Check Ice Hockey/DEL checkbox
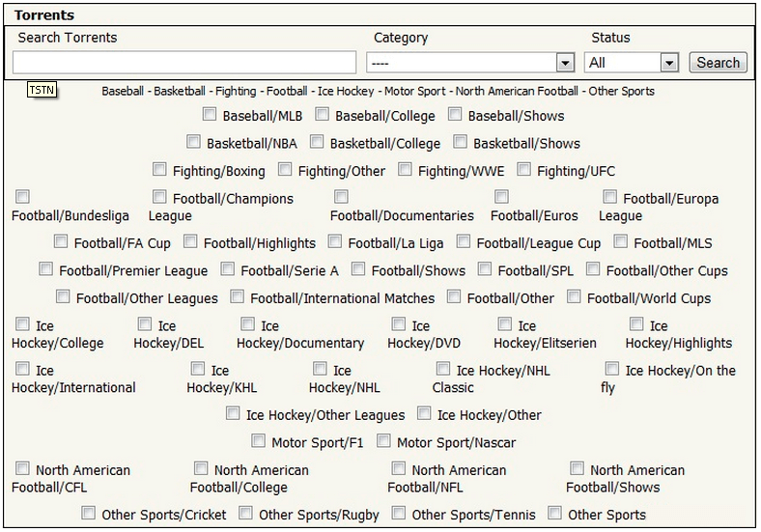This screenshot has width=761, height=532. click(x=145, y=323)
